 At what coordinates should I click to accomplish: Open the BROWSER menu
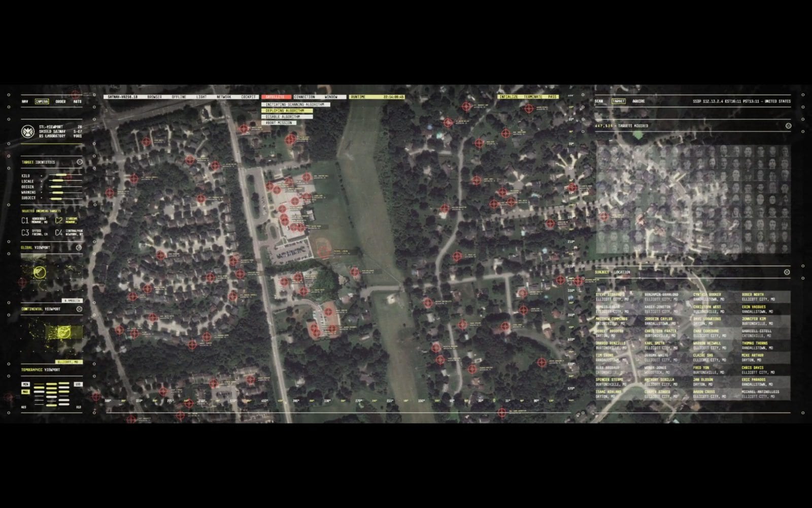point(155,97)
